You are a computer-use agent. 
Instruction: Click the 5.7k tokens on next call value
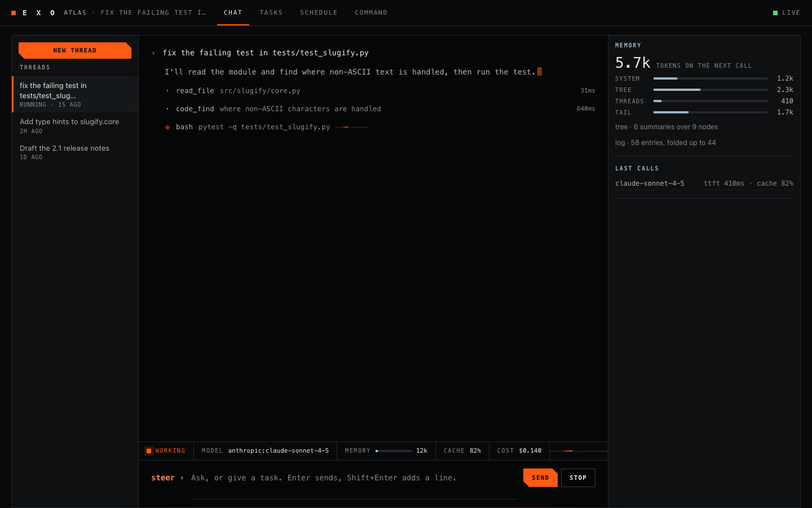coord(633,63)
